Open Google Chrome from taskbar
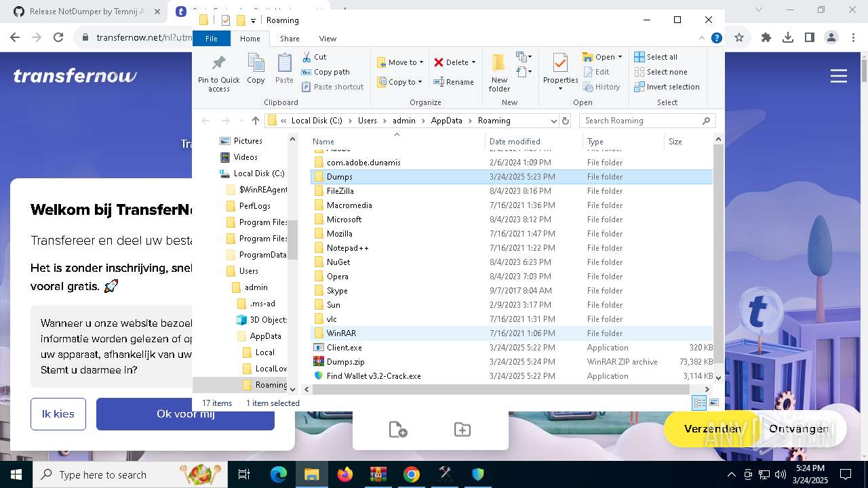Screen dimensions: 868x488 pos(412,474)
